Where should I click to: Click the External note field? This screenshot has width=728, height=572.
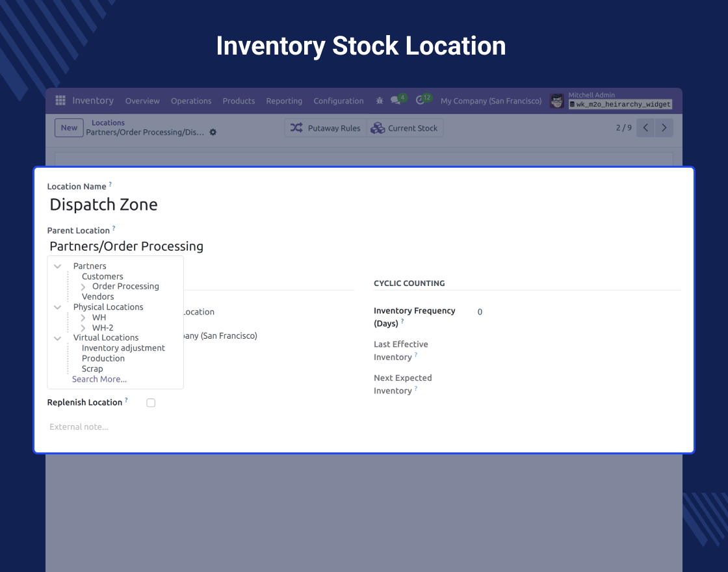click(x=79, y=426)
